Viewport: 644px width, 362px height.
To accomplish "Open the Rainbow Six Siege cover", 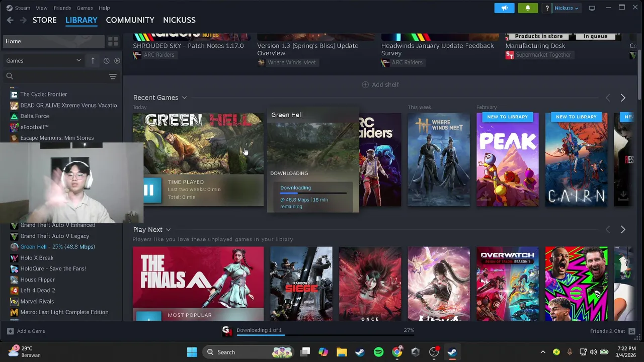I will (301, 283).
